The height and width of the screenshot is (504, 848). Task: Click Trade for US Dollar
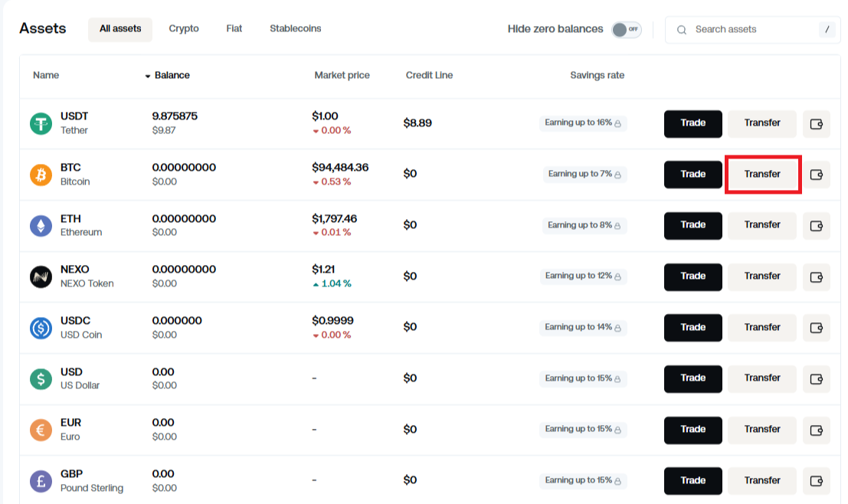pos(692,378)
